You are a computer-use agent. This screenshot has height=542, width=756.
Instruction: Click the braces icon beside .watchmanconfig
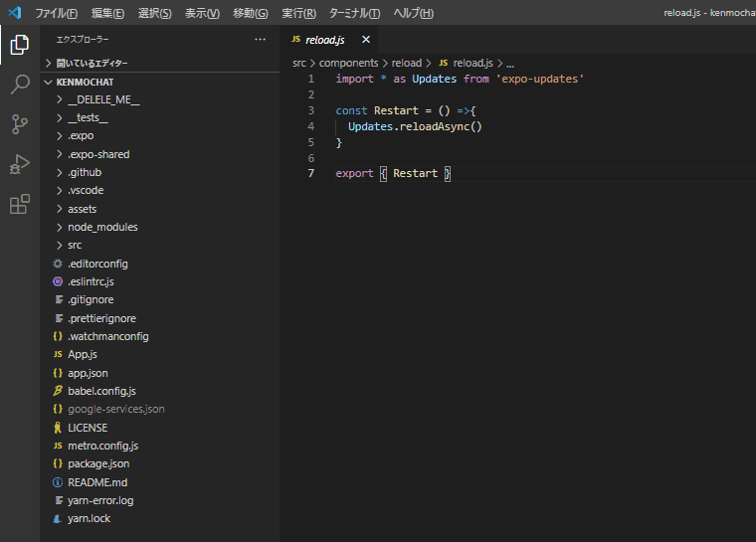58,336
